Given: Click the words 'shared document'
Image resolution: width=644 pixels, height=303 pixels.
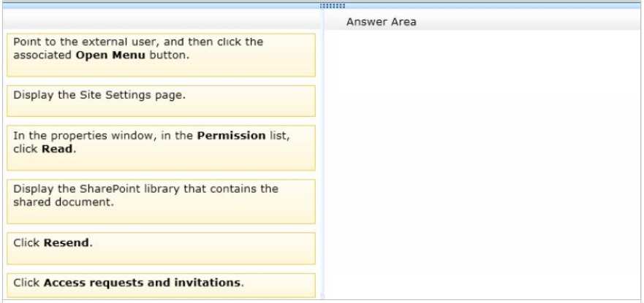Looking at the screenshot, I should [62, 202].
